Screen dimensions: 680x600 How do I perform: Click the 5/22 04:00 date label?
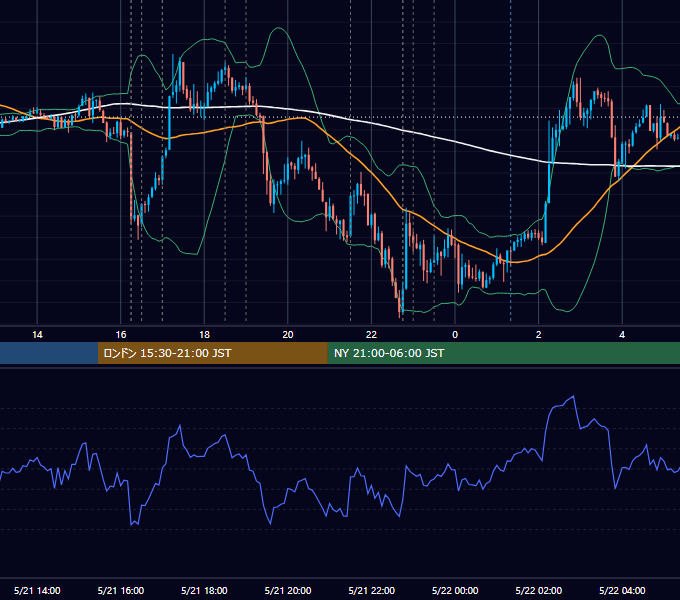622,590
